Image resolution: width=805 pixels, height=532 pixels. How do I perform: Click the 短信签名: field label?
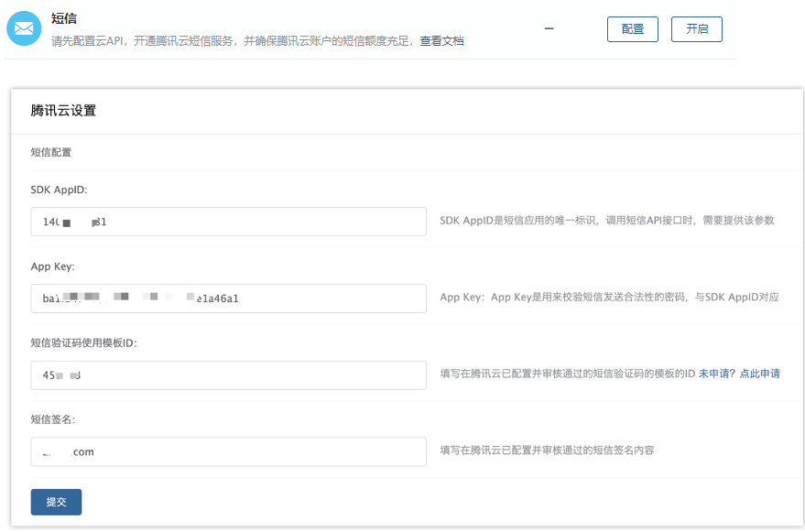coord(53,419)
